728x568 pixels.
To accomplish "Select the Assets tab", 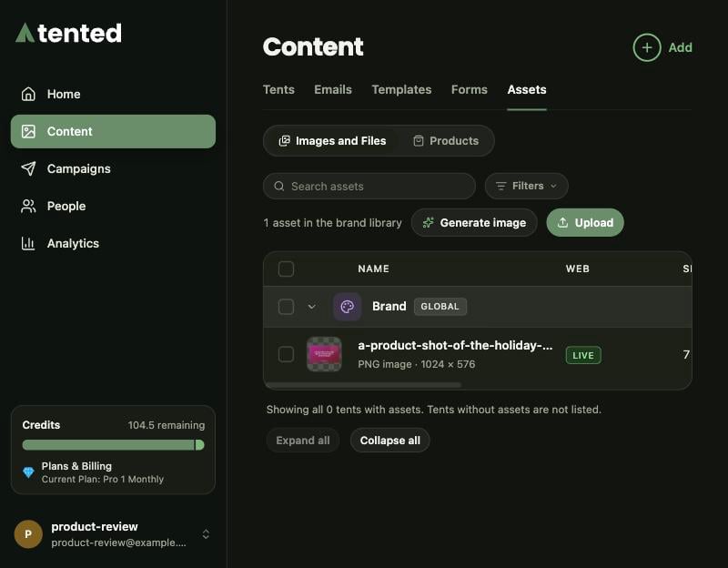I will coord(527,89).
